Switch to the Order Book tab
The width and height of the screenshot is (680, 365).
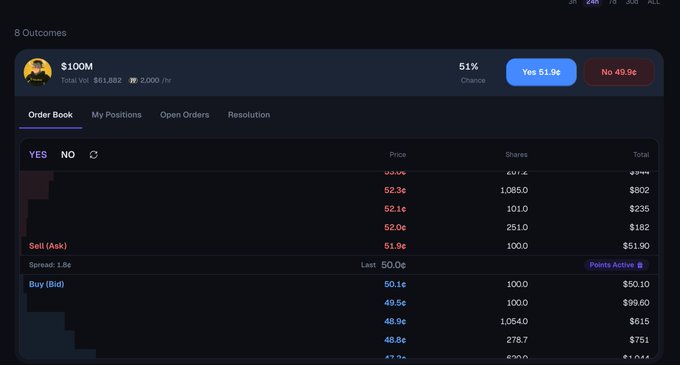coord(50,115)
